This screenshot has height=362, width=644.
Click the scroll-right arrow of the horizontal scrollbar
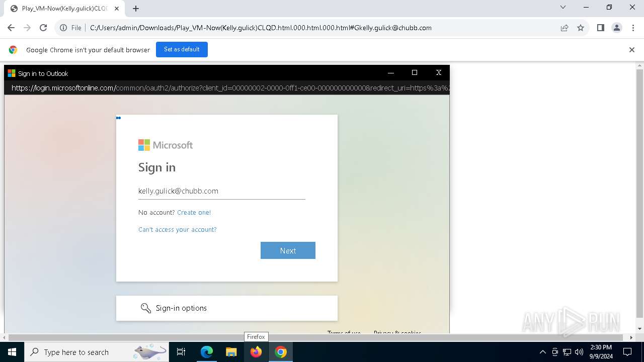pyautogui.click(x=631, y=337)
